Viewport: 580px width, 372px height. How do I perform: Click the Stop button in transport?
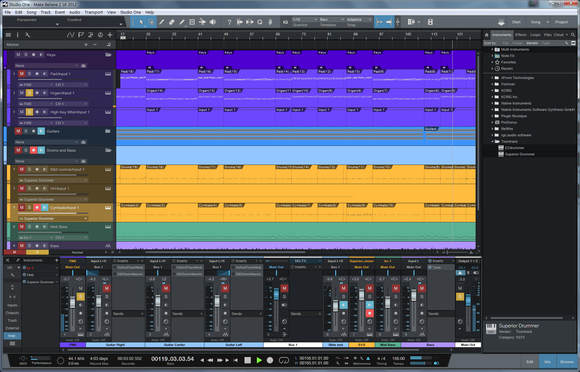point(247,360)
